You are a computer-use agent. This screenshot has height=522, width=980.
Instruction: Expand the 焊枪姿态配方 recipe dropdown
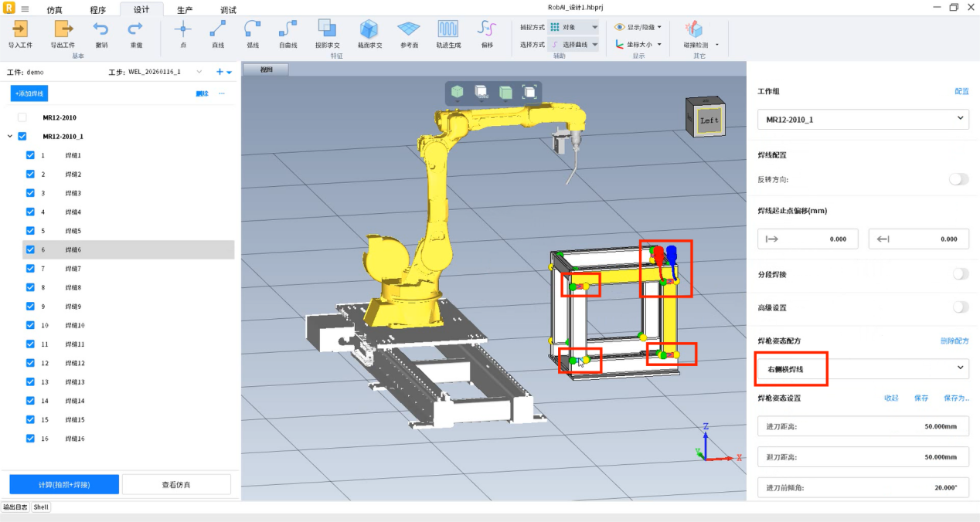pyautogui.click(x=863, y=369)
